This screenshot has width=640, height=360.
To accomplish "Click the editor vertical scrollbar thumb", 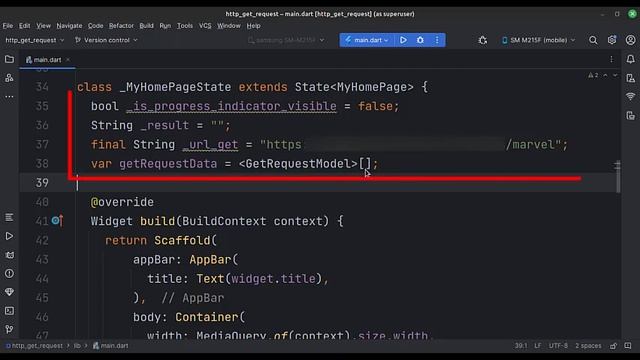I will point(618,176).
